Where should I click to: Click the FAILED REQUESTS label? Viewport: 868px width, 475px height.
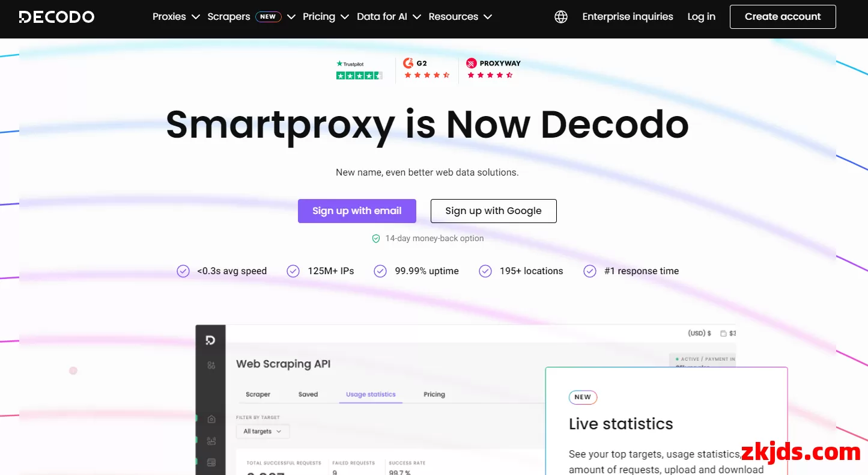[353, 463]
